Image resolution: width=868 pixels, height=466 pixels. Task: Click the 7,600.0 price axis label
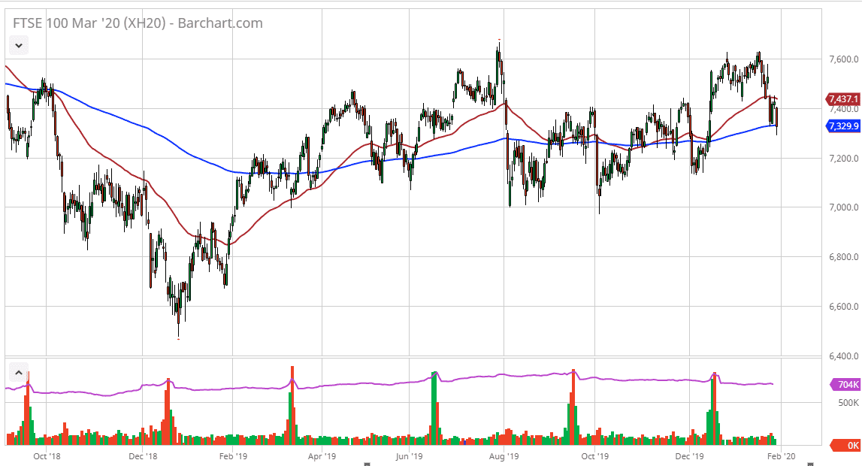(x=844, y=59)
